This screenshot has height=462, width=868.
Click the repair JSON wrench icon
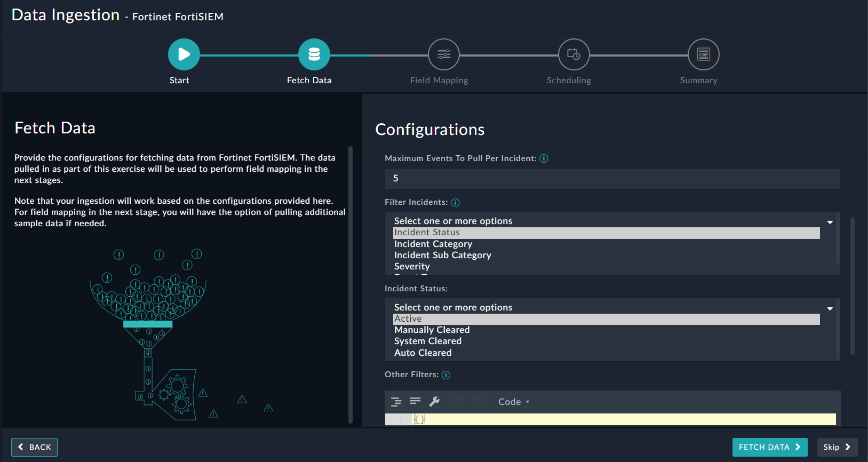(434, 402)
